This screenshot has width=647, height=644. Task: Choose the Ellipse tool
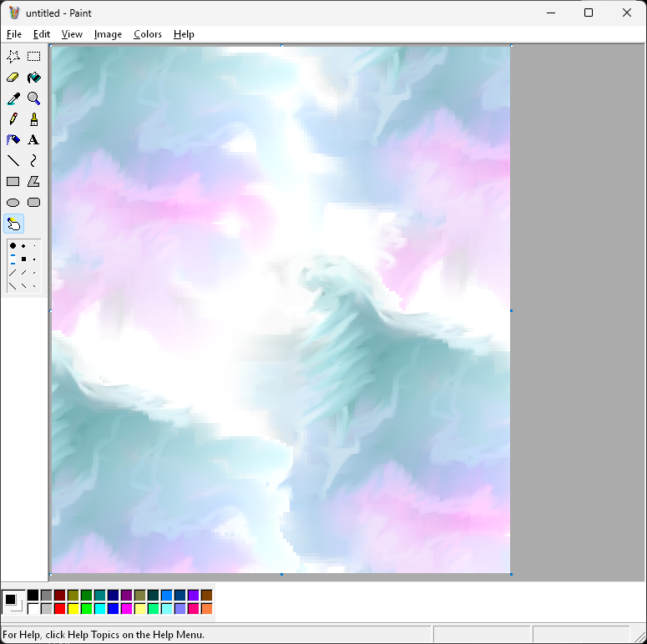(x=13, y=203)
